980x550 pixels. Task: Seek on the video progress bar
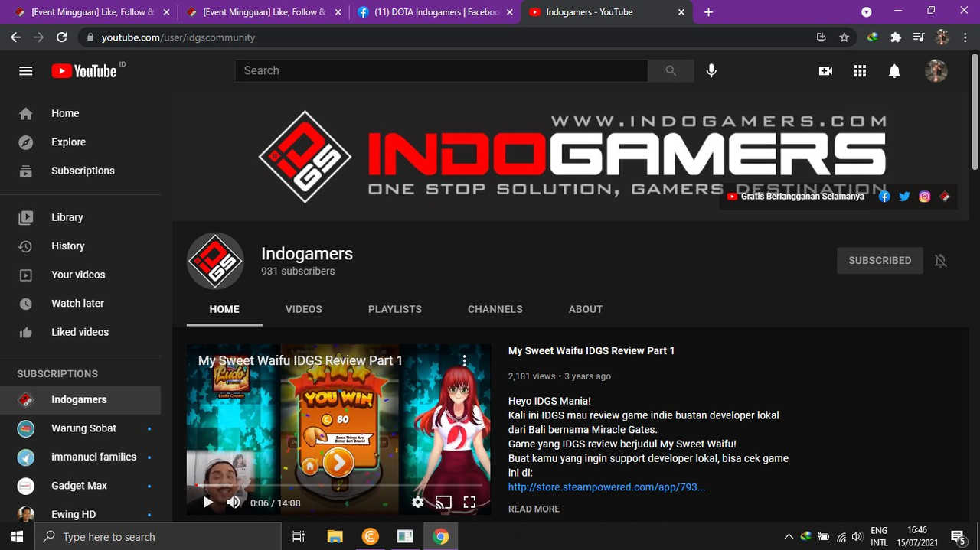click(338, 485)
